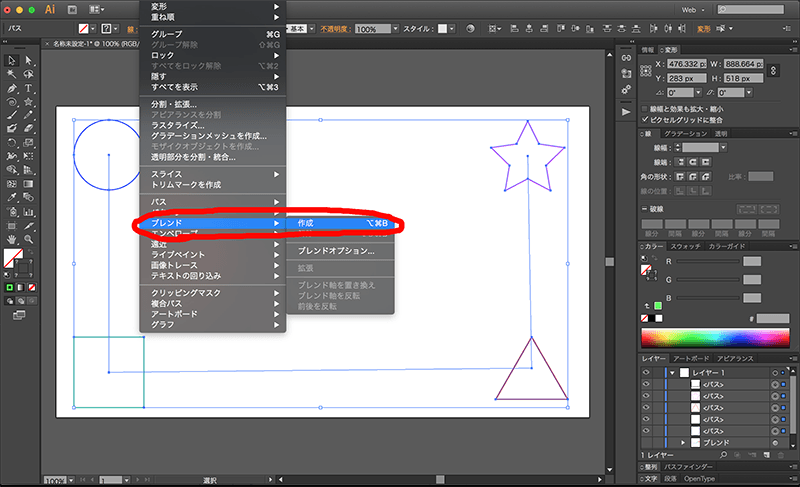Select the Magic Wand tool
Image resolution: width=800 pixels, height=487 pixels.
tap(12, 74)
